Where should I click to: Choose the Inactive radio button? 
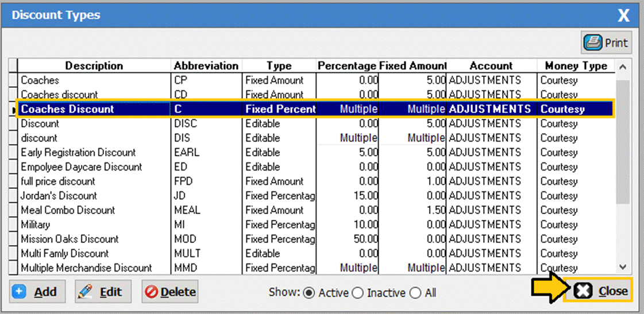[x=357, y=293]
